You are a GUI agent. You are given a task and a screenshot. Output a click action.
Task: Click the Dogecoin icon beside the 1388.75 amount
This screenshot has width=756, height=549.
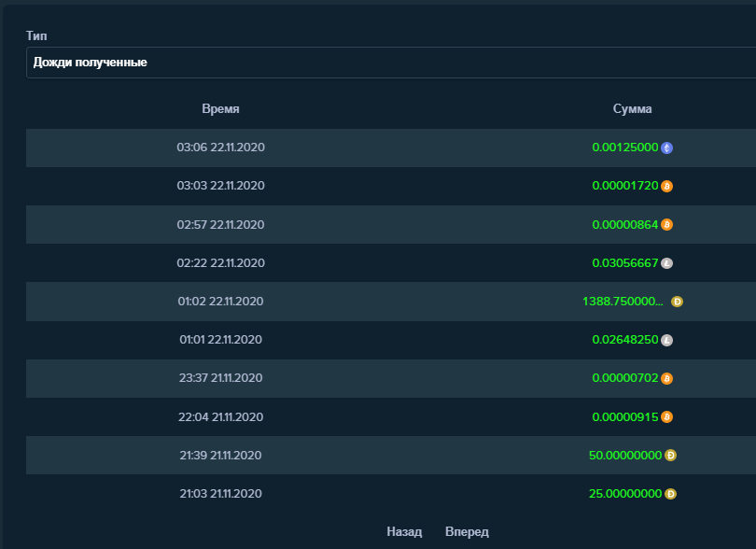[678, 302]
